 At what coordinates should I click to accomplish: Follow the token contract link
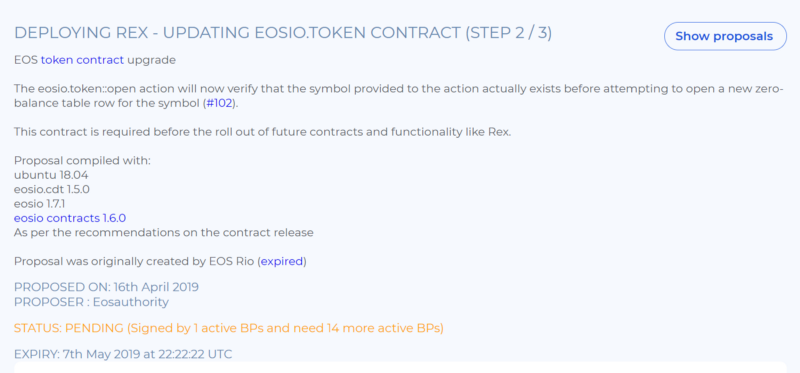tap(83, 60)
